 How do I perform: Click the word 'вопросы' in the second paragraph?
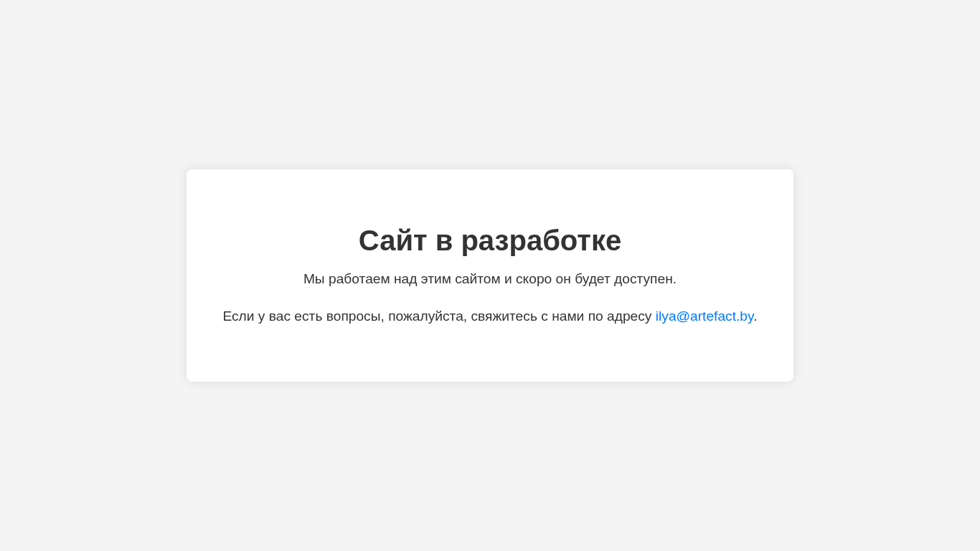pos(354,316)
